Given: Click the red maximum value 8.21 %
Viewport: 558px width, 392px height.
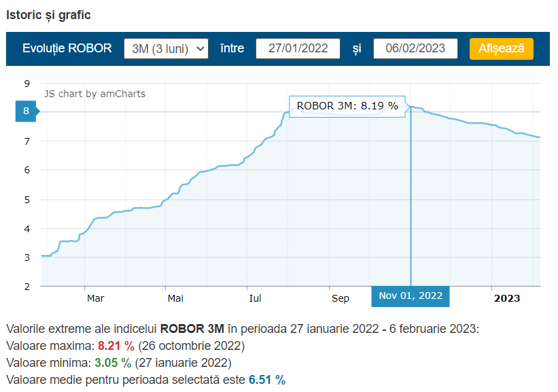Looking at the screenshot, I should (116, 345).
